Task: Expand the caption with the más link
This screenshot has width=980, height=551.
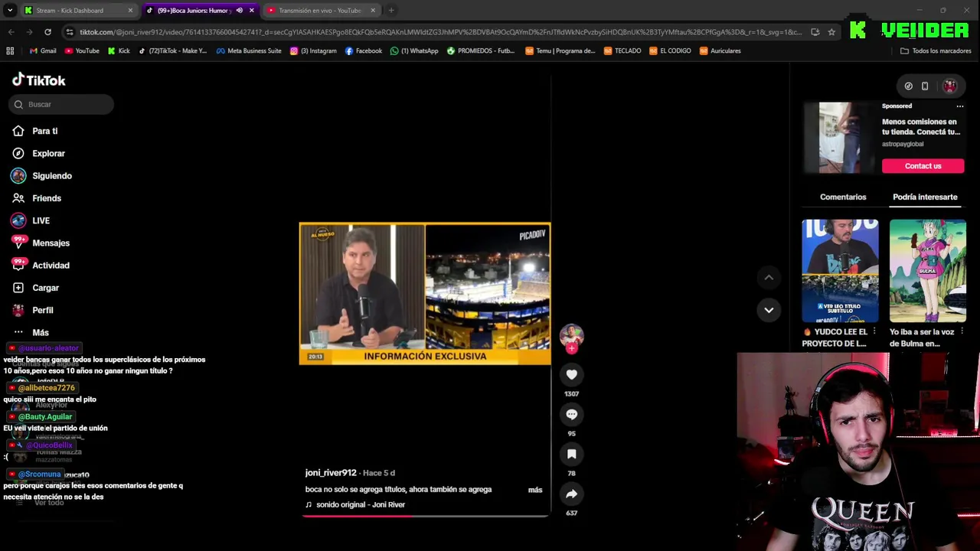Action: 535,490
